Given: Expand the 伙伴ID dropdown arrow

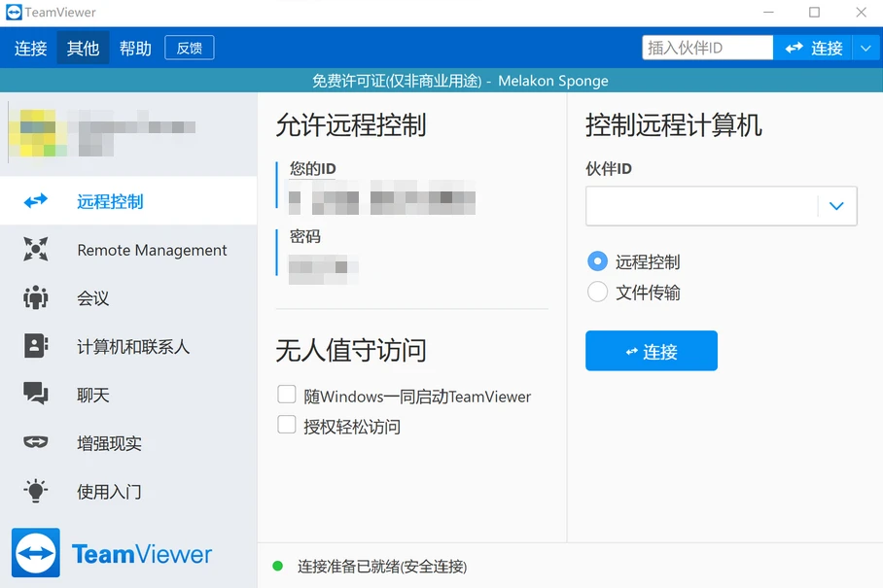Looking at the screenshot, I should [x=837, y=206].
